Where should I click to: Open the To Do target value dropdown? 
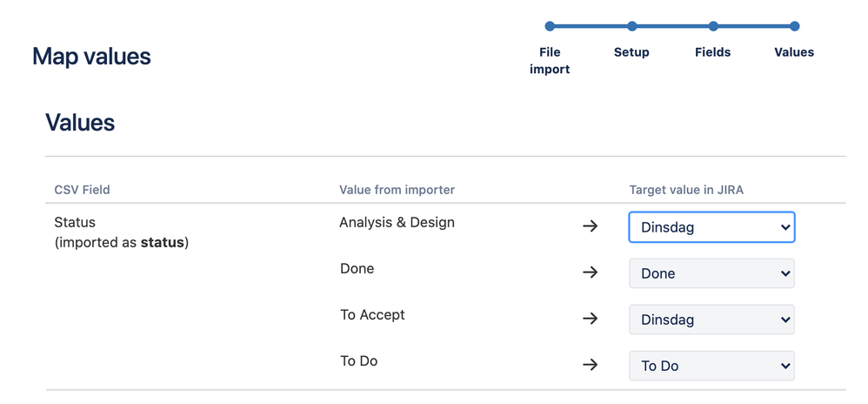(x=711, y=366)
